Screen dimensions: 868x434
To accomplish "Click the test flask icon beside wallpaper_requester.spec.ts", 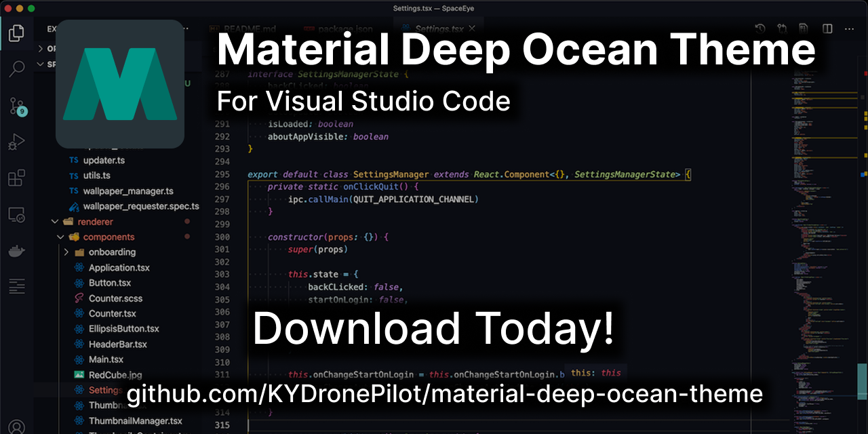I will [x=73, y=206].
